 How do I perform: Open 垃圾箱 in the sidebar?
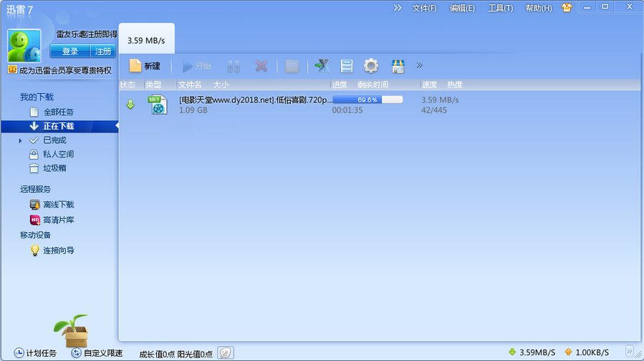pos(54,168)
